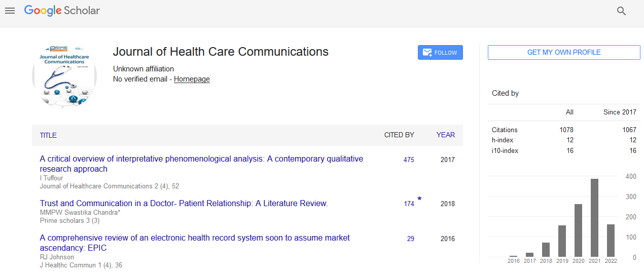
Task: Sort publications by Cited By column
Action: click(x=399, y=135)
